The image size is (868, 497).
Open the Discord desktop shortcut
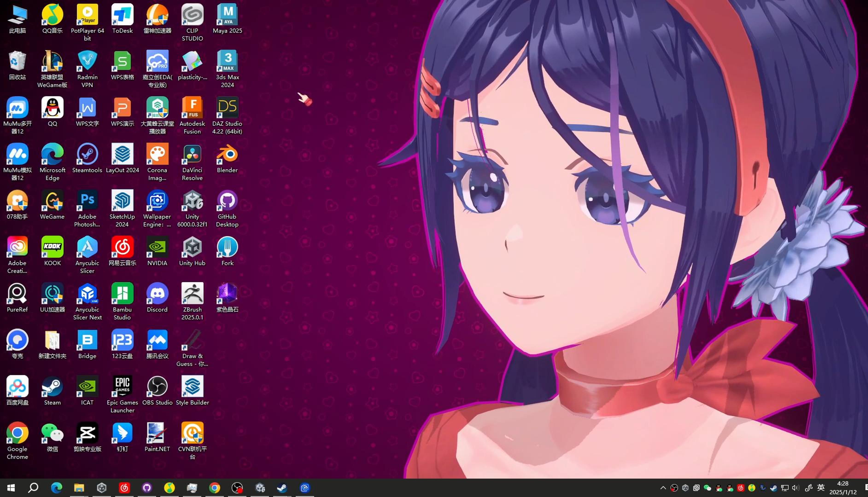coord(157,298)
